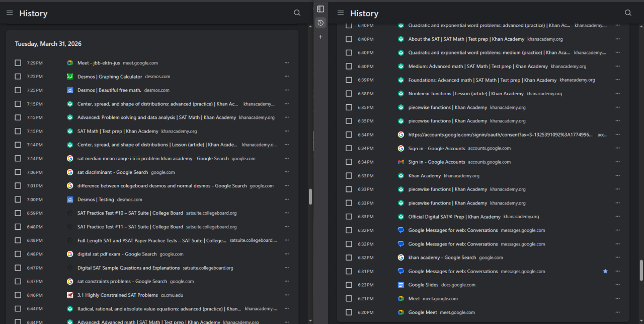Tick the checkbox beside Nonlinear functions lesson entry
The width and height of the screenshot is (644, 324).
[349, 94]
